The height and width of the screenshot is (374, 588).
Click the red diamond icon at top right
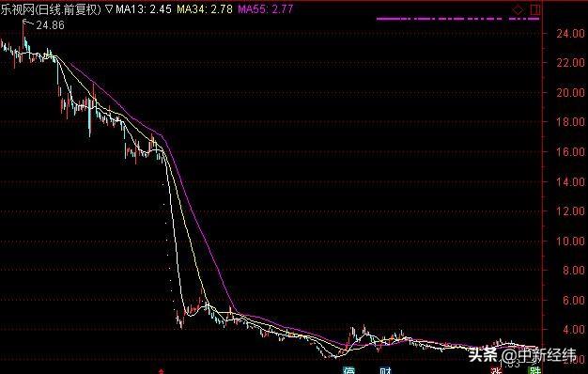(518, 9)
